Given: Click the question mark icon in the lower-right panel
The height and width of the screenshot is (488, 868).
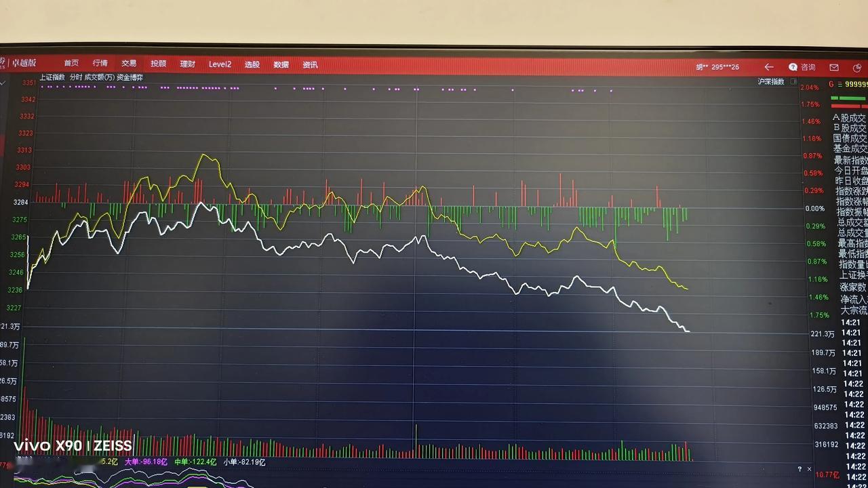Looking at the screenshot, I should pos(800,469).
